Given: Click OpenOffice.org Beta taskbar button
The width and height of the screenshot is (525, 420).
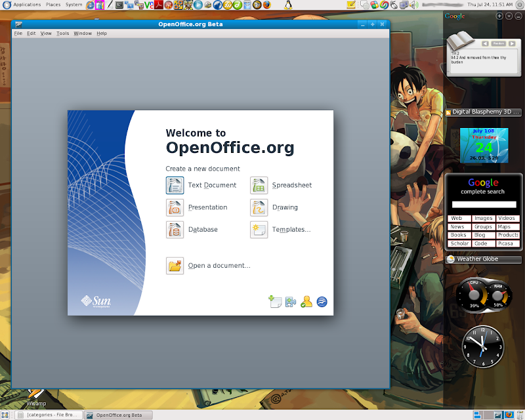Looking at the screenshot, I should tap(118, 415).
